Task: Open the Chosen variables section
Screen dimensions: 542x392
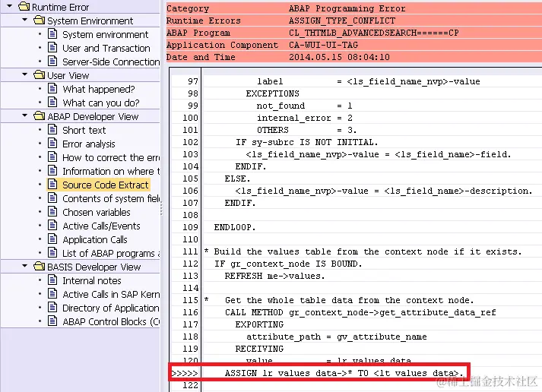Action: [x=97, y=212]
